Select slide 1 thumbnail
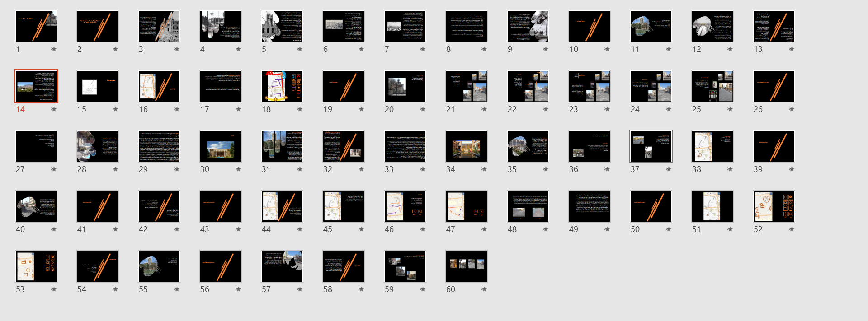The image size is (868, 321). (x=36, y=26)
